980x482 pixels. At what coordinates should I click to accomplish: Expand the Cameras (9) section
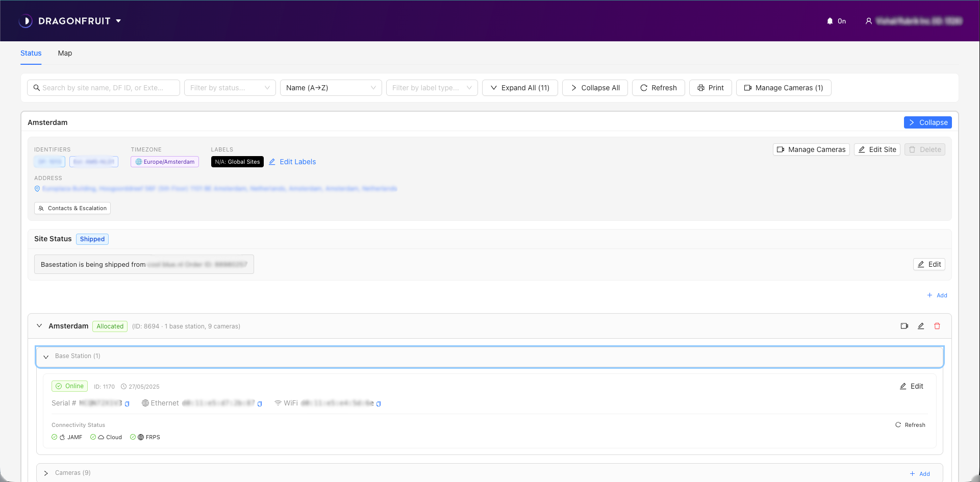point(46,473)
